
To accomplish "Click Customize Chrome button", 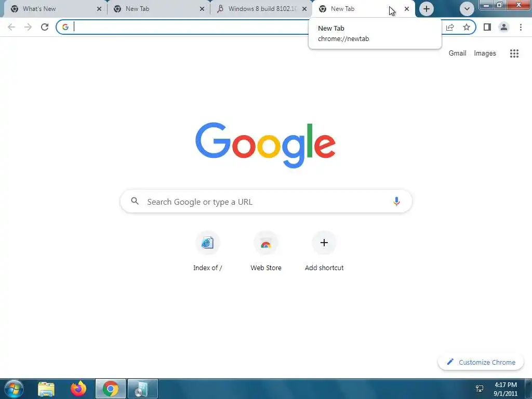I will coord(481,362).
